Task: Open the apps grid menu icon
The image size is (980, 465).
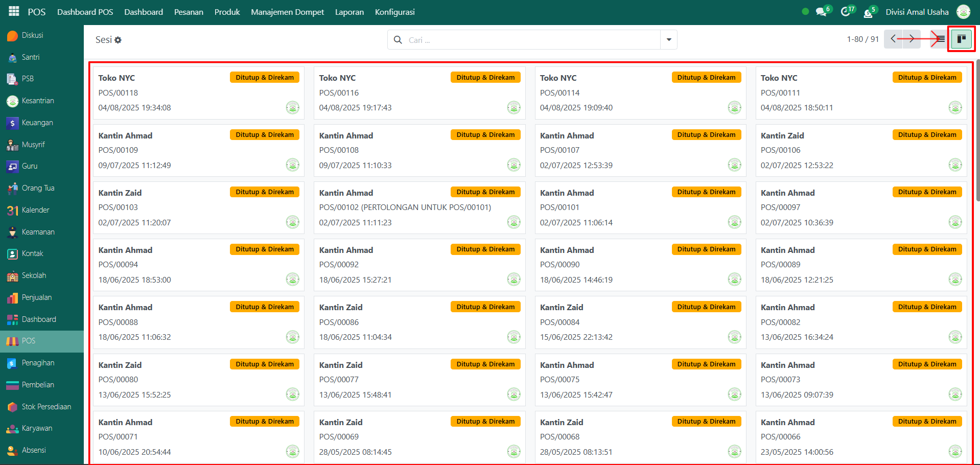Action: pyautogui.click(x=14, y=11)
